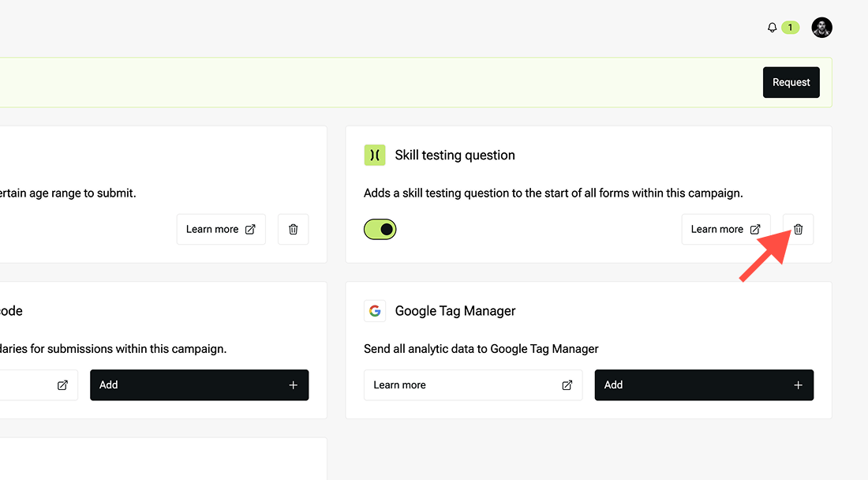
Task: Open the notifications bell
Action: (x=772, y=28)
